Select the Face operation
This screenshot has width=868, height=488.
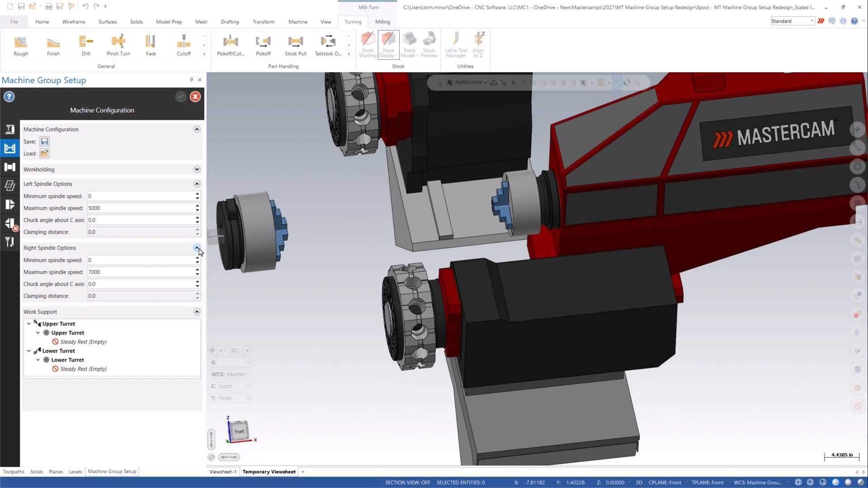click(x=151, y=46)
